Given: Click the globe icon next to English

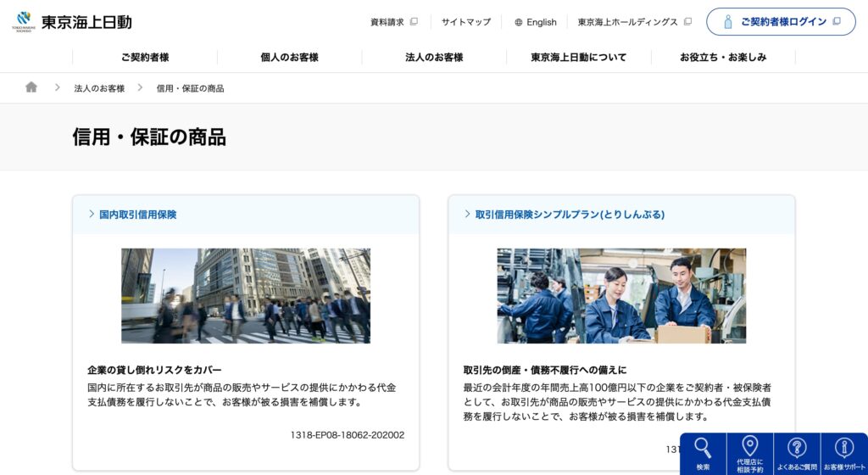Looking at the screenshot, I should (518, 23).
